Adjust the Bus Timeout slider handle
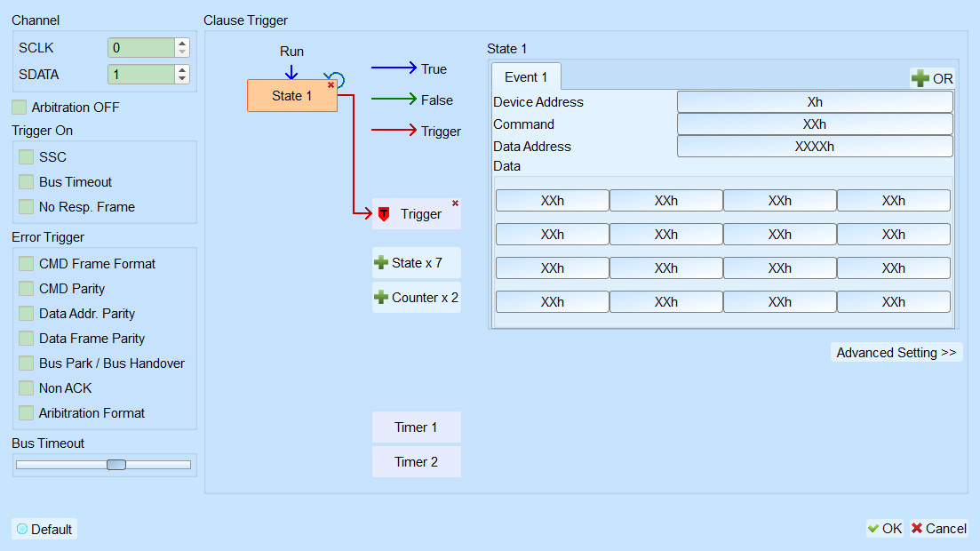This screenshot has height=551, width=980. click(116, 465)
